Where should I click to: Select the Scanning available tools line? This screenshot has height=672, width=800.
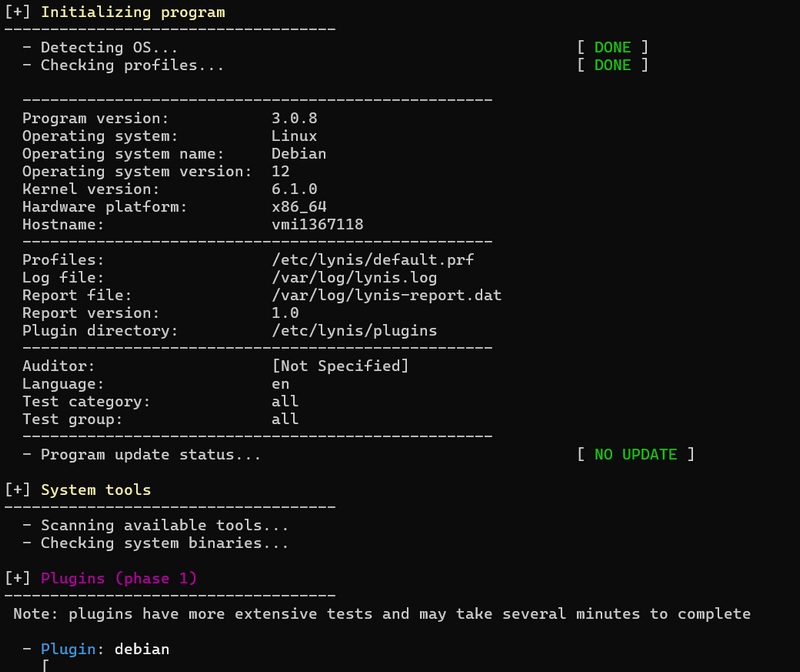coord(164,525)
